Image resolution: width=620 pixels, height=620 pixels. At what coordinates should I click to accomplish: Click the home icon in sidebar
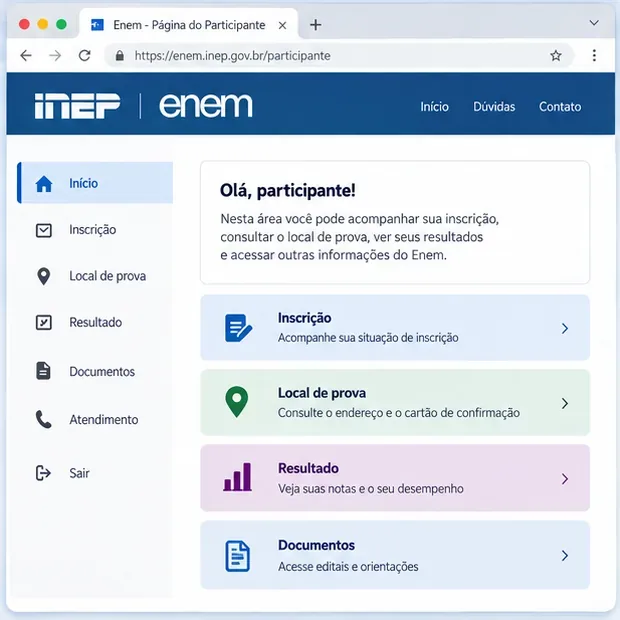44,183
